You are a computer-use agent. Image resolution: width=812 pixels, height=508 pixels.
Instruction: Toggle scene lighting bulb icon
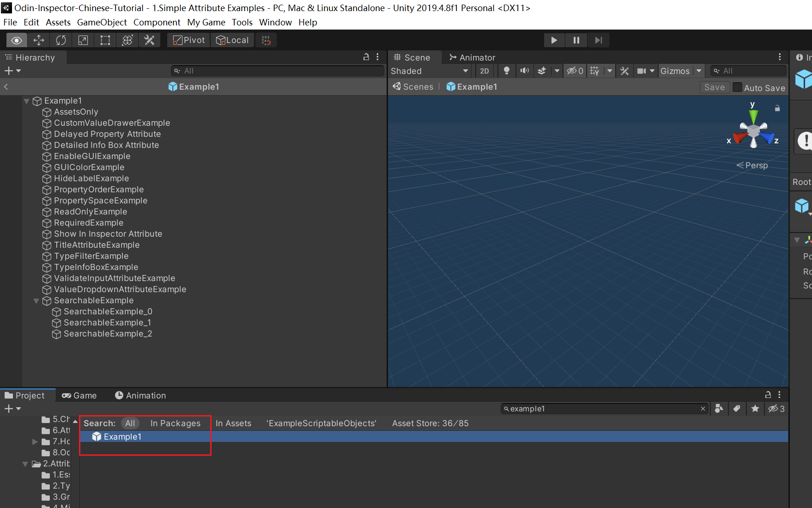tap(507, 71)
